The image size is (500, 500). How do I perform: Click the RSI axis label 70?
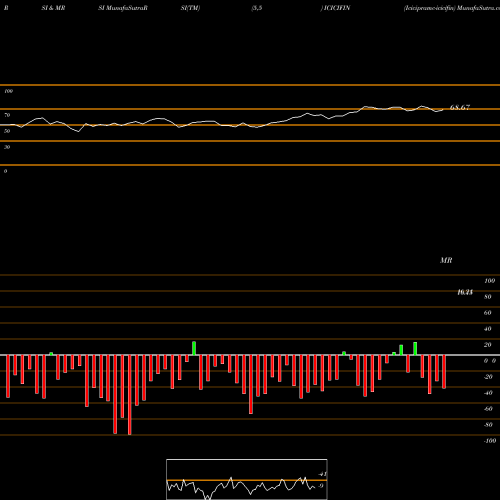click(x=7, y=115)
